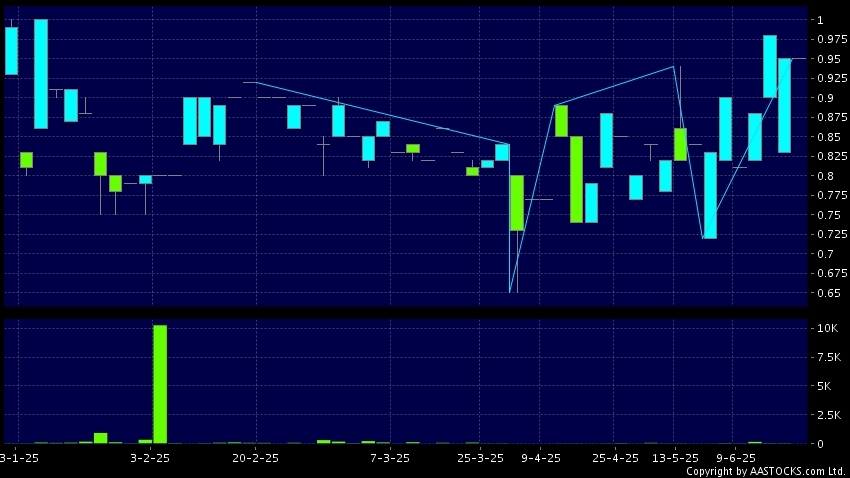Select the 0.675 price axis label
This screenshot has width=850, height=478.
pyautogui.click(x=833, y=274)
